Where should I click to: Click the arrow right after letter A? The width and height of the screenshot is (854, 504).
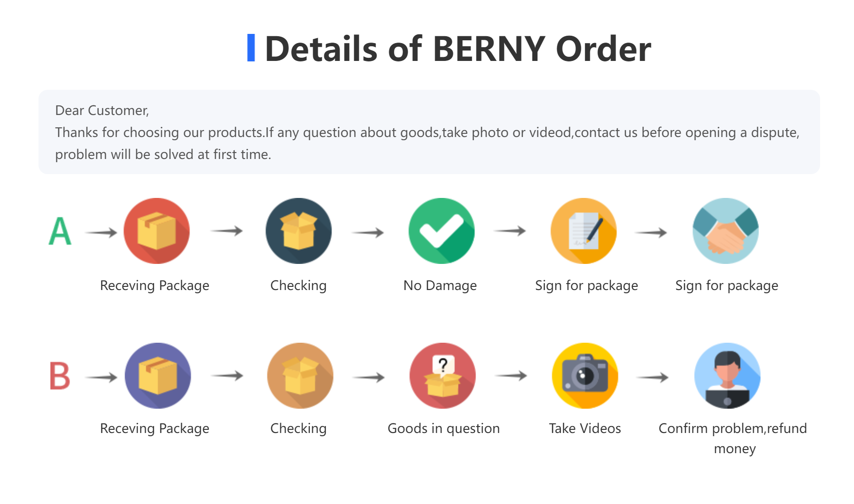tap(101, 233)
